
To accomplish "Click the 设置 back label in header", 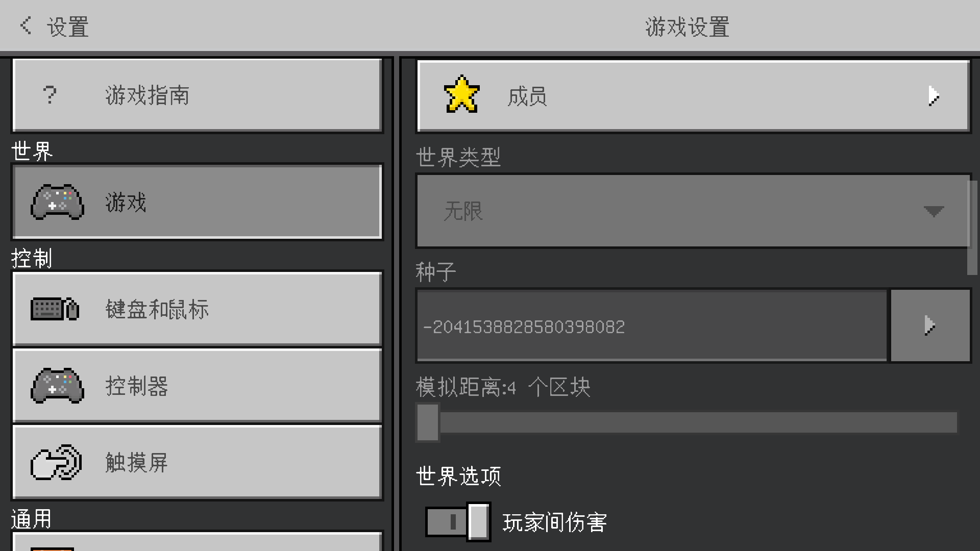I will [x=68, y=27].
